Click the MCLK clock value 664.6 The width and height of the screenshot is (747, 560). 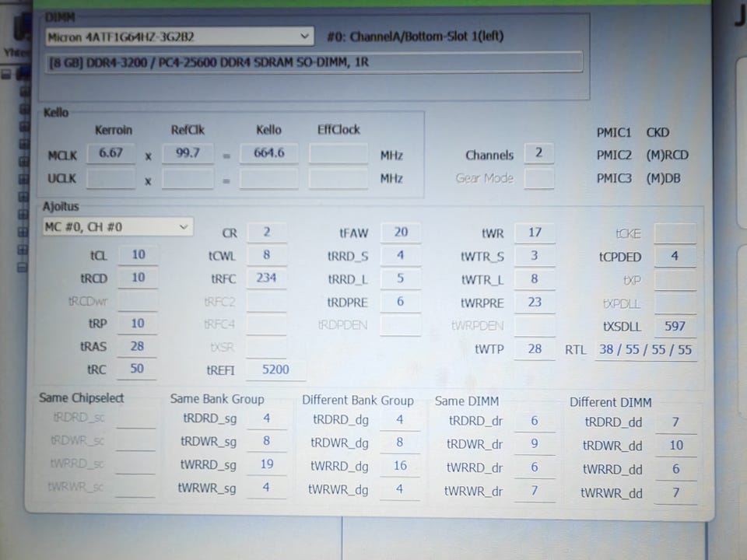[x=268, y=153]
